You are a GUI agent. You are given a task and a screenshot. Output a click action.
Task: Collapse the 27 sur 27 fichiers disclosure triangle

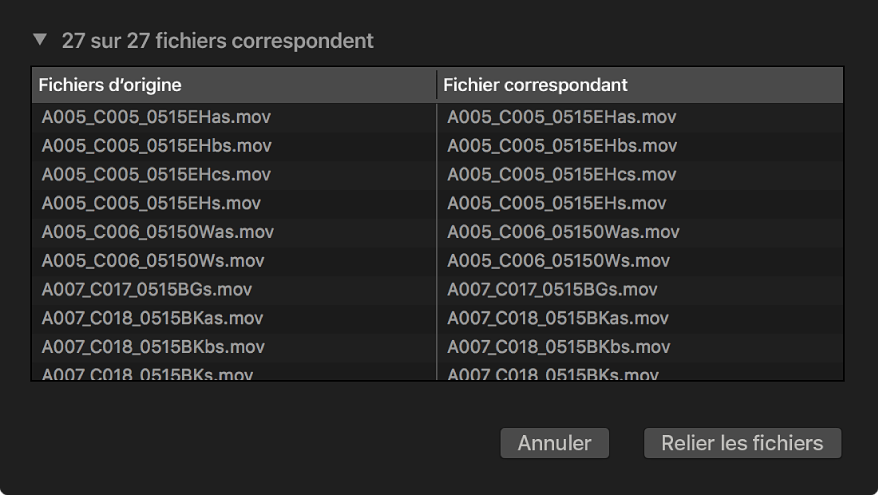pyautogui.click(x=40, y=41)
